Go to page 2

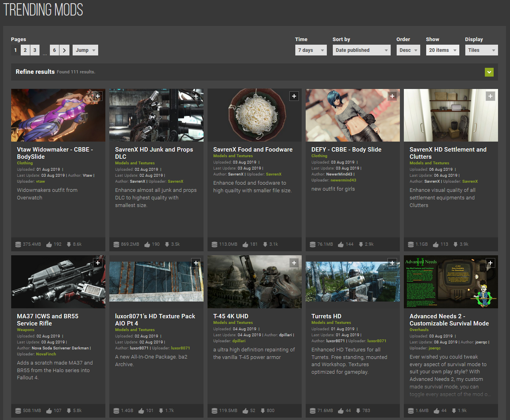tap(25, 50)
